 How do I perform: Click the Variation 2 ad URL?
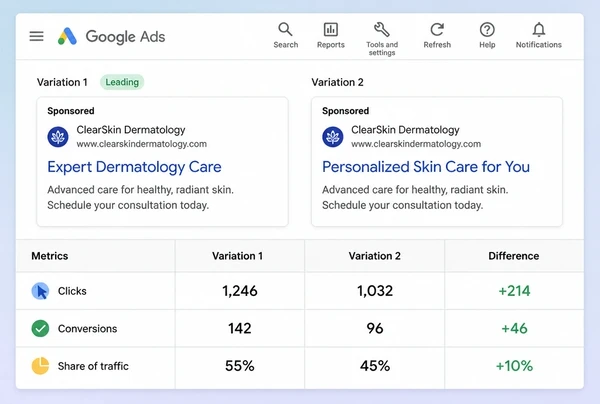pos(416,144)
